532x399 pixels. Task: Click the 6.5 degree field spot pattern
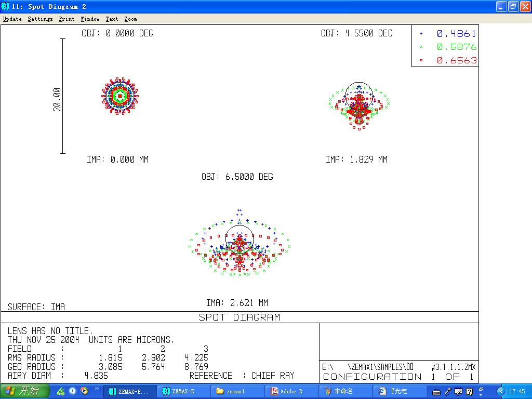240,243
